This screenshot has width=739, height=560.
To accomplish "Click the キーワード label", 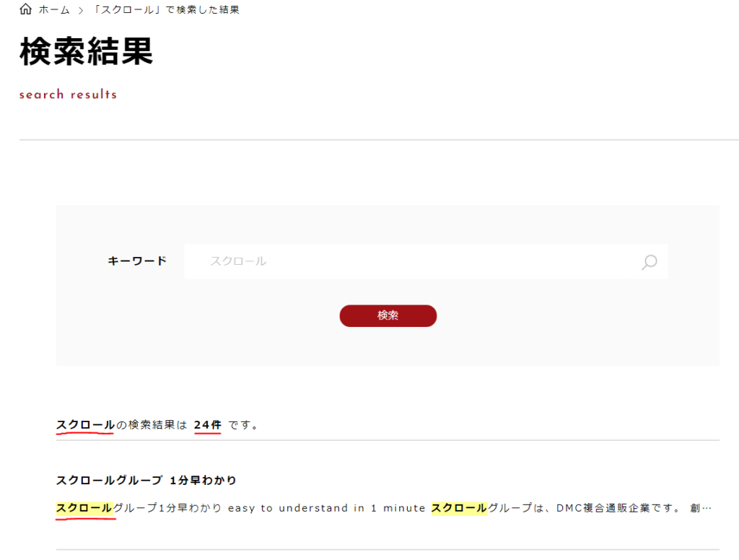I will pyautogui.click(x=137, y=261).
